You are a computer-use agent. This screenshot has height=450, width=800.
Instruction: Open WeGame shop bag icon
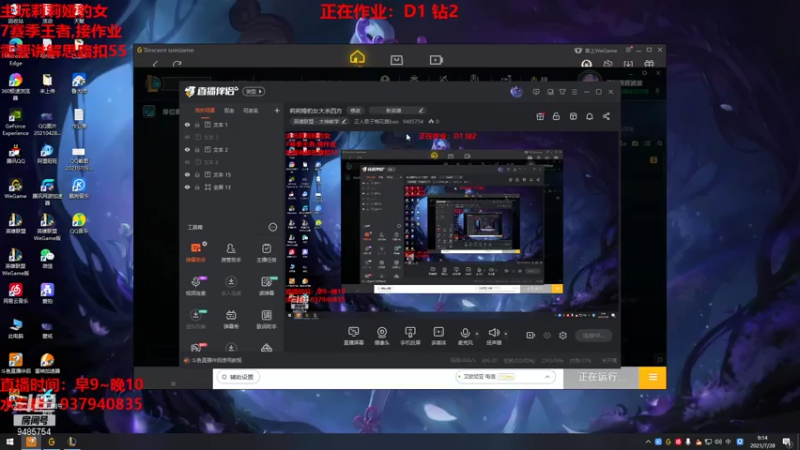click(396, 60)
